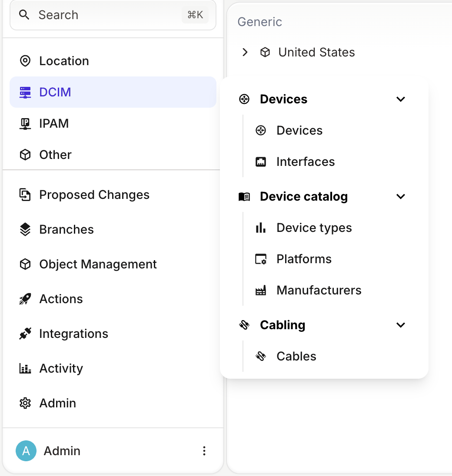Image resolution: width=452 pixels, height=476 pixels.
Task: Open the Location menu
Action: coord(113,61)
